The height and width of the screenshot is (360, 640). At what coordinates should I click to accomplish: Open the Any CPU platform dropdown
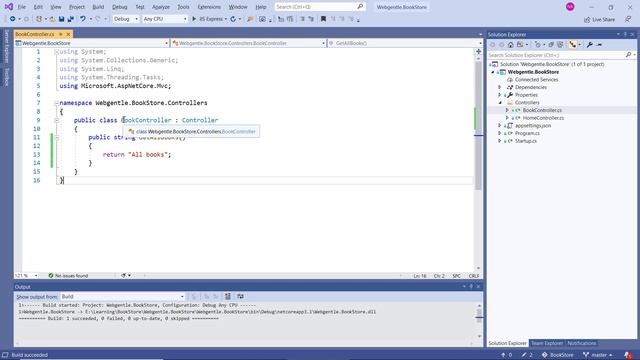pyautogui.click(x=165, y=19)
